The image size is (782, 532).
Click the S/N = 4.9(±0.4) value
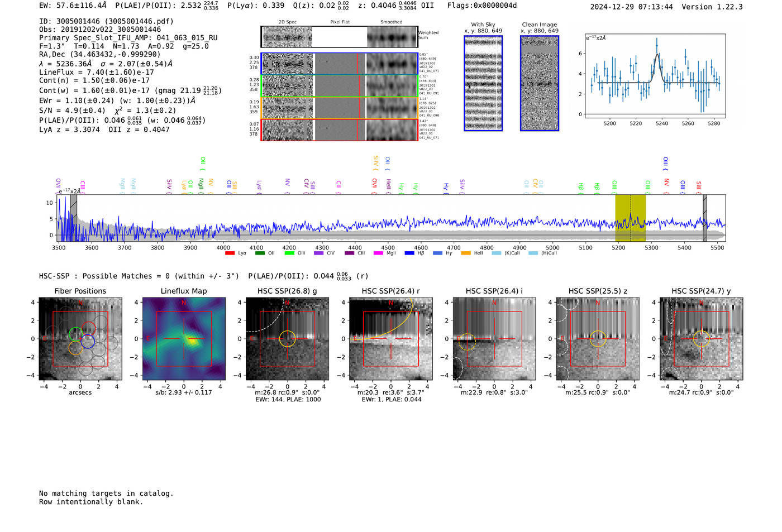click(x=72, y=111)
